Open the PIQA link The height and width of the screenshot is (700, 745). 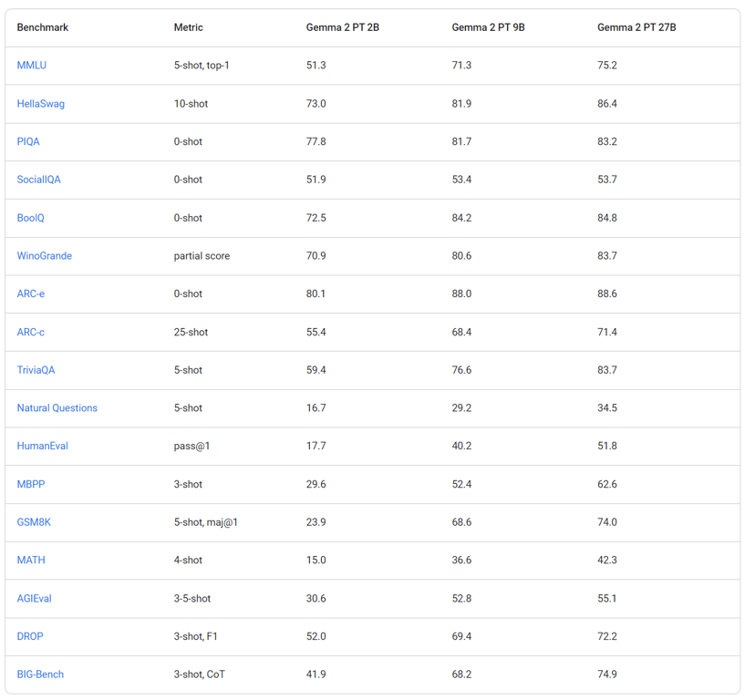coord(28,142)
